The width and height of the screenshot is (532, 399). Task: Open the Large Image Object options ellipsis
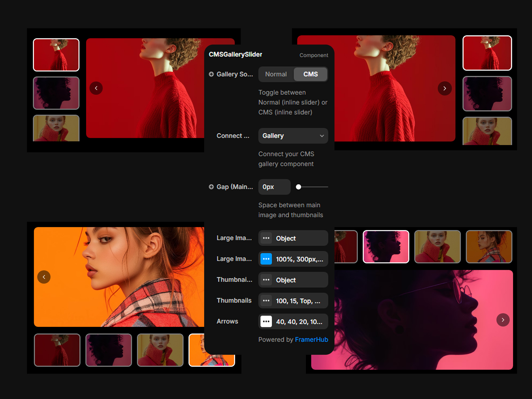coord(266,238)
